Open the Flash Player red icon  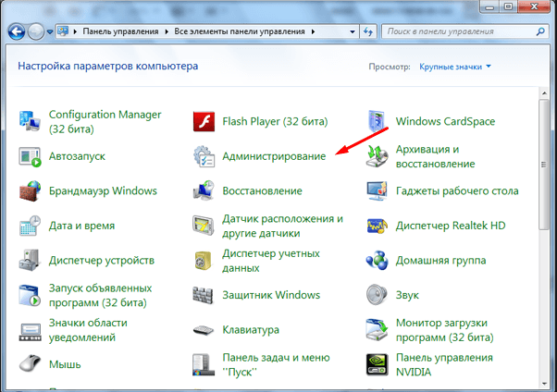[x=204, y=121]
